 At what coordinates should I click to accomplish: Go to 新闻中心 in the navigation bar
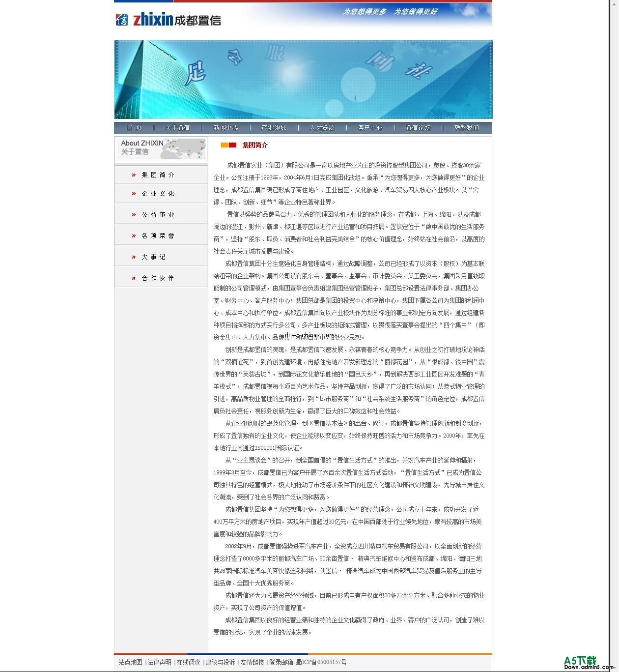(225, 128)
